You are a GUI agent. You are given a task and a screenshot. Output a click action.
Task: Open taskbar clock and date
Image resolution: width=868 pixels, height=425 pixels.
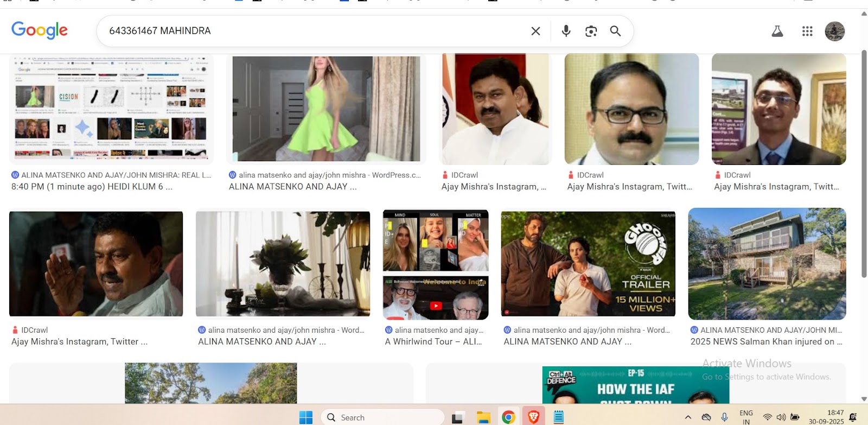point(826,417)
